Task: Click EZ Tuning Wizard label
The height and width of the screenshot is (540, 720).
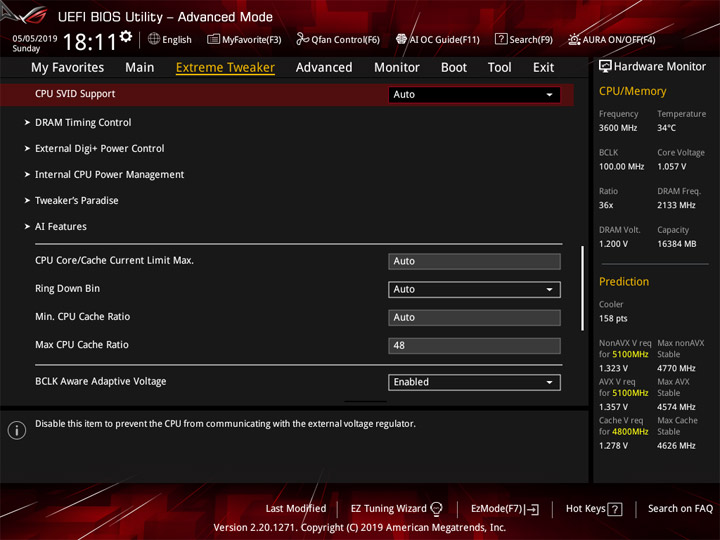Action: point(388,509)
